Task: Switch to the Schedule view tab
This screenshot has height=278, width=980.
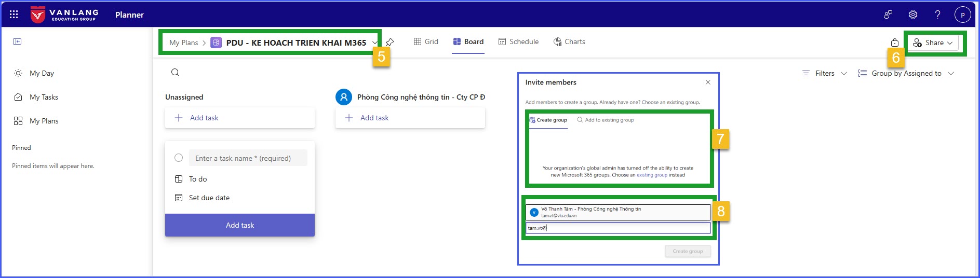Action: 518,41
